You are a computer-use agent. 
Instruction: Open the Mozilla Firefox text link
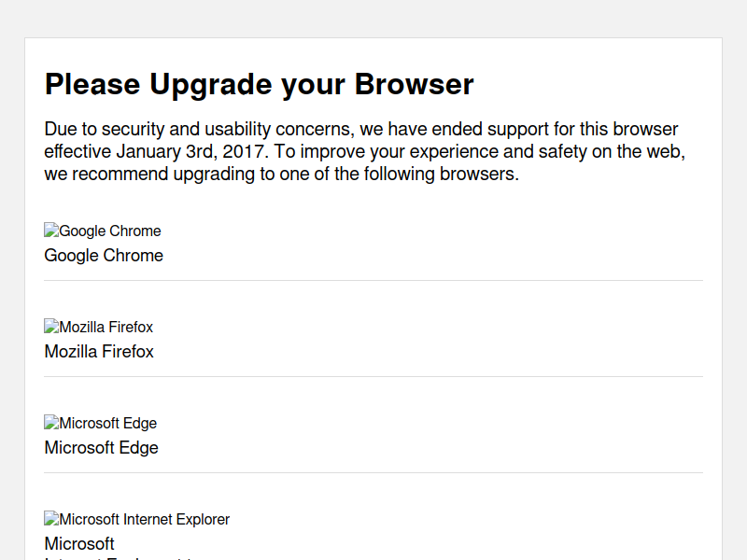pyautogui.click(x=99, y=352)
